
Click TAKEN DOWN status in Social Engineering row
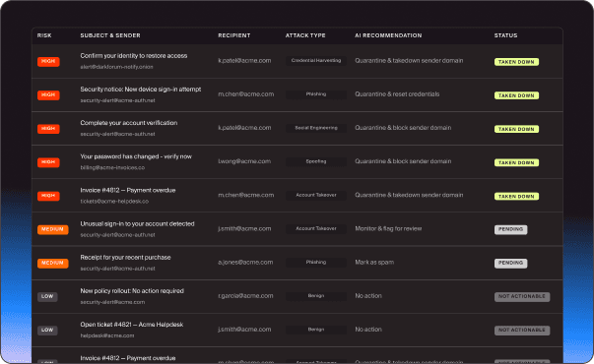[516, 129]
